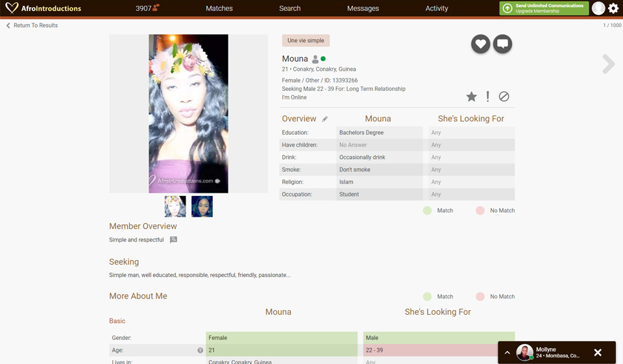Report profile using exclamation icon
This screenshot has width=623, height=364.
(x=487, y=97)
